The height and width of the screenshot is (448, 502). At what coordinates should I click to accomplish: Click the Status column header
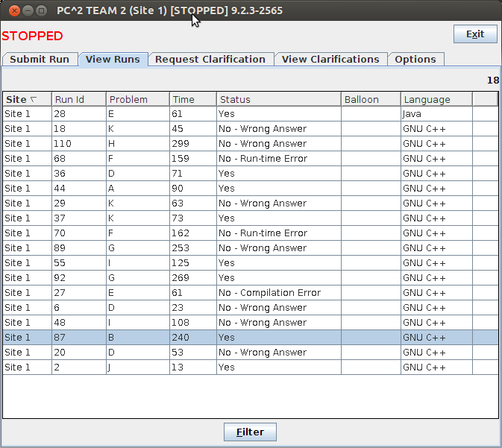(278, 99)
